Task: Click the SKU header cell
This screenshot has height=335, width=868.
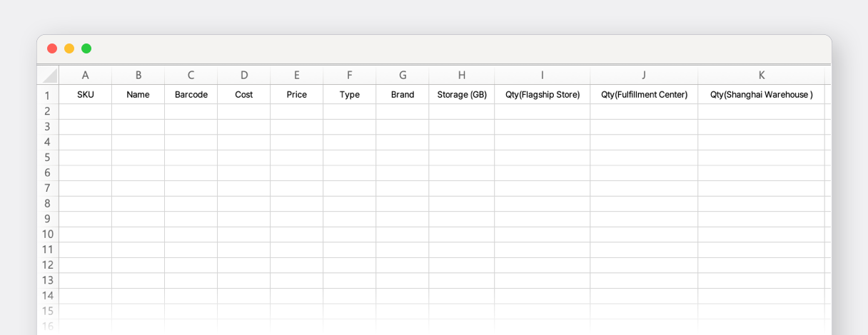Action: 86,95
